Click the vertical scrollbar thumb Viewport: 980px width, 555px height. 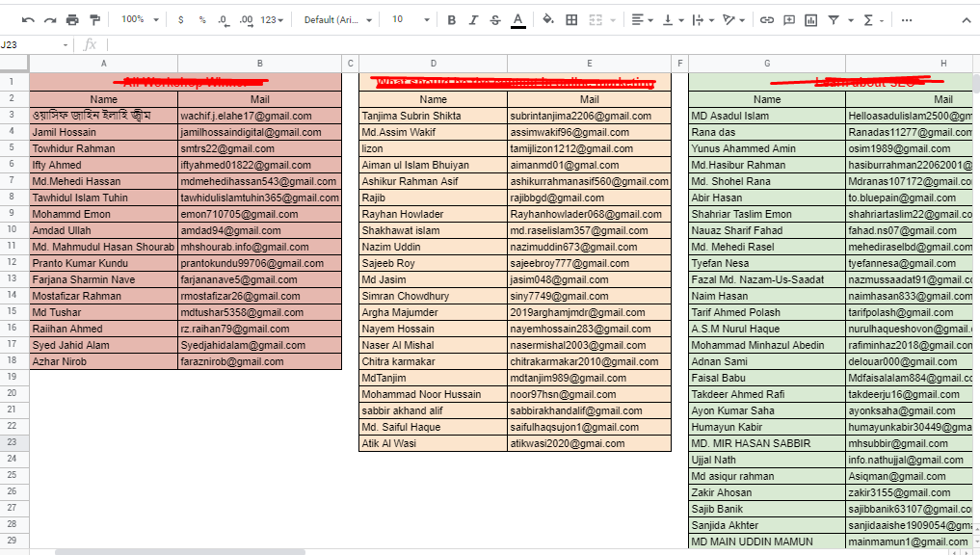point(977,83)
